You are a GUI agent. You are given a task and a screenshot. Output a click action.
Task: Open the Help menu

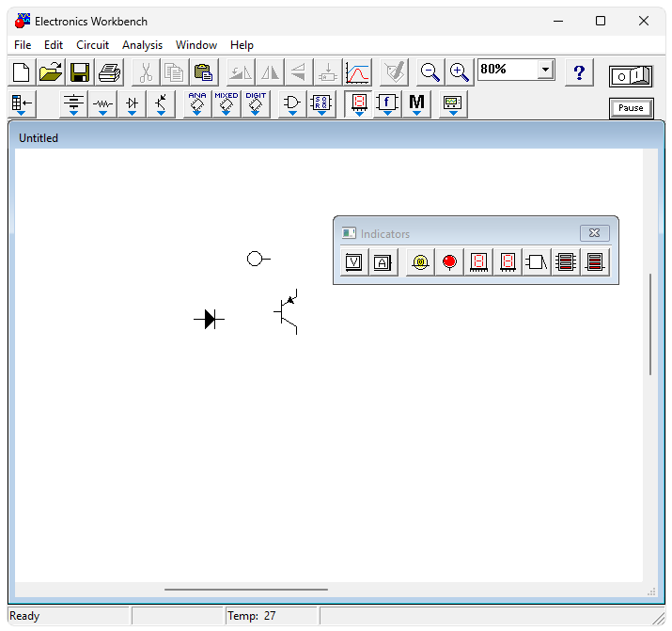click(x=242, y=45)
